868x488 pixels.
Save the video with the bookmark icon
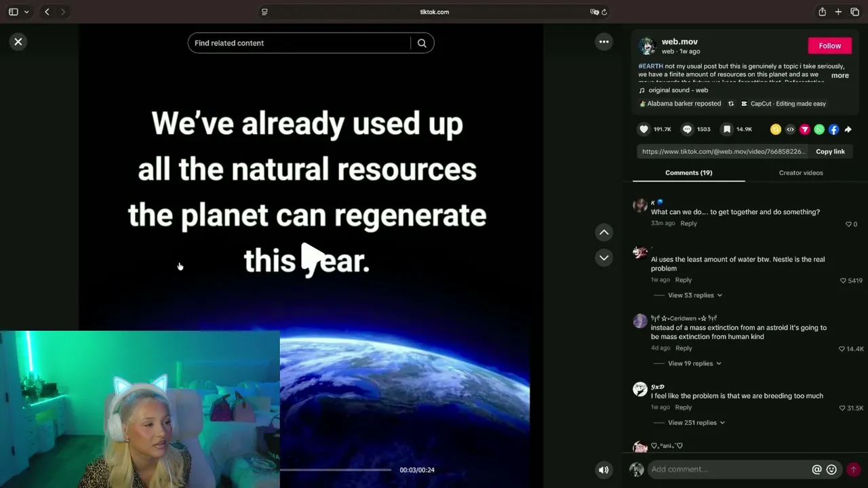coord(727,129)
